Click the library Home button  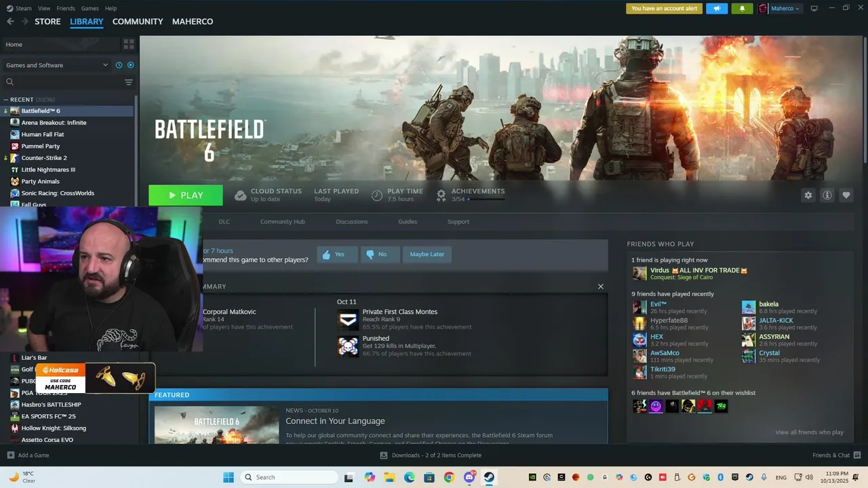click(61, 44)
